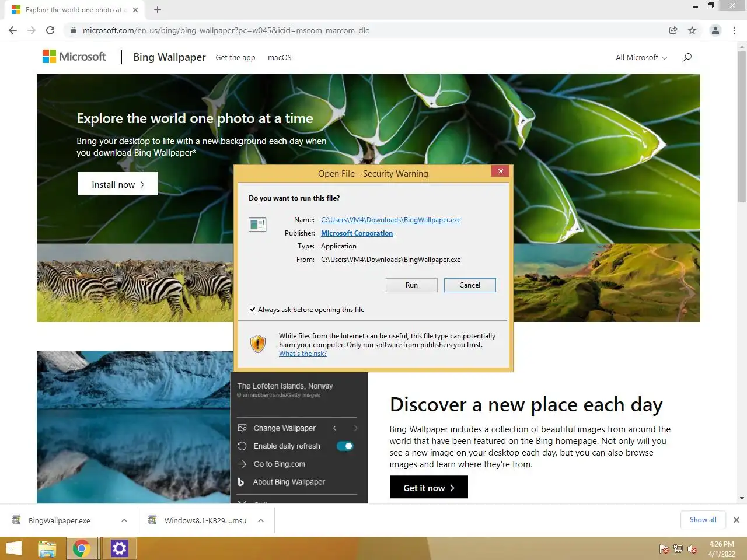The height and width of the screenshot is (560, 747).
Task: Click the Windows8.1-KB29 msu file icon
Action: pos(152,520)
